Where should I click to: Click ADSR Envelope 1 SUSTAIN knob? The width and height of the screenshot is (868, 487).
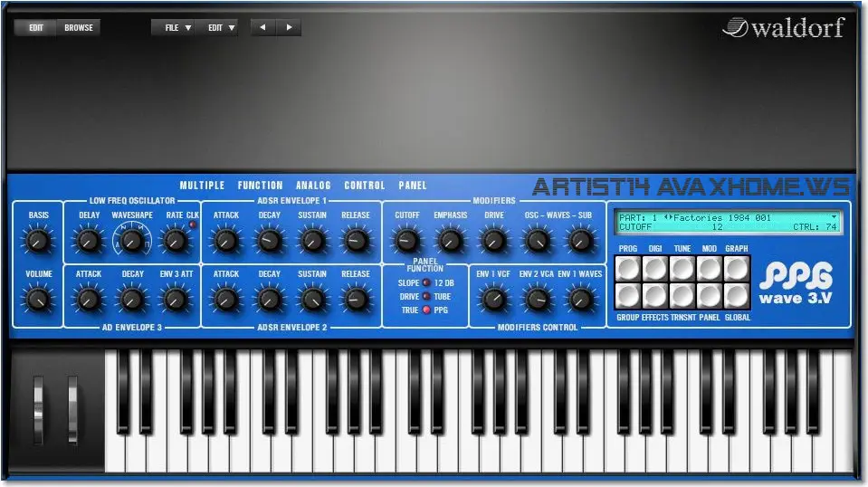[312, 241]
